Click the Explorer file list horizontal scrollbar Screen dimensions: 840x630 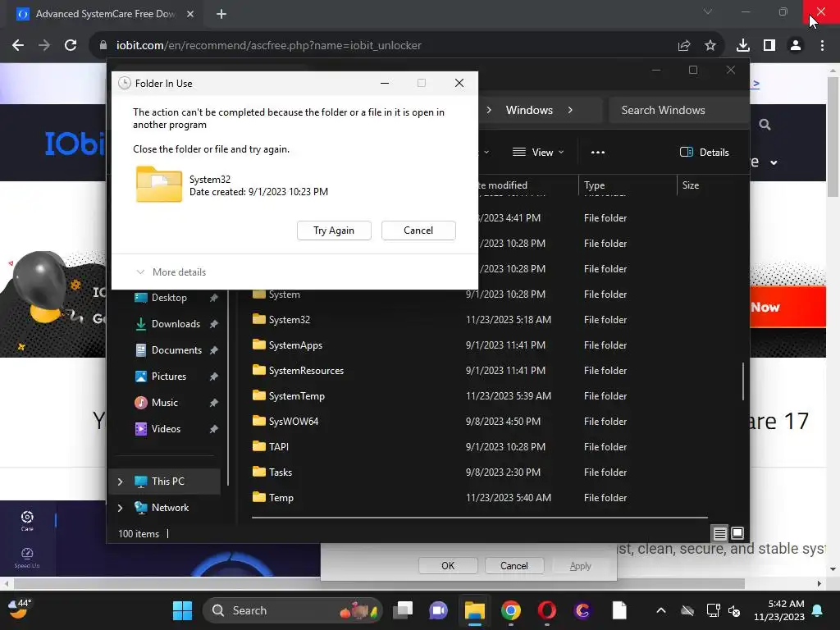point(479,518)
